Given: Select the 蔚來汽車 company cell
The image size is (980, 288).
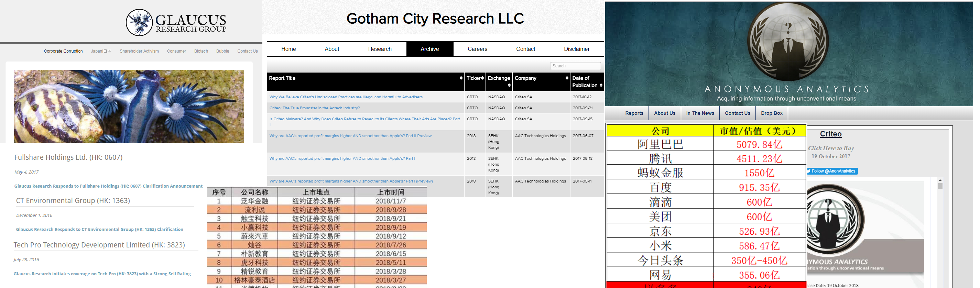Looking at the screenshot, I should pyautogui.click(x=254, y=236).
